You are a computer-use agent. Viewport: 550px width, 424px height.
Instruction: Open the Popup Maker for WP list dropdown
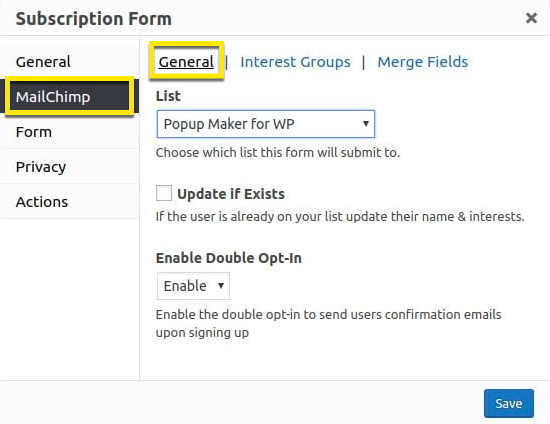(266, 124)
